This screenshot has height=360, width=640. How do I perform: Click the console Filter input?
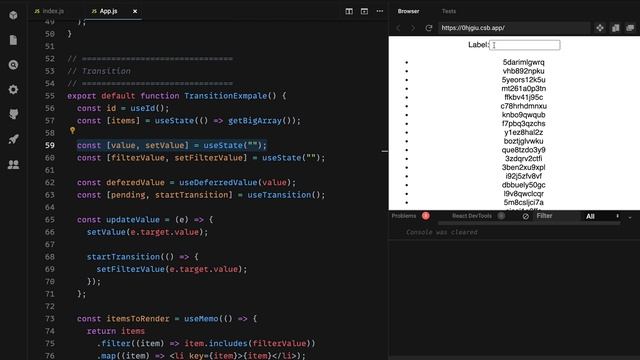click(x=557, y=216)
